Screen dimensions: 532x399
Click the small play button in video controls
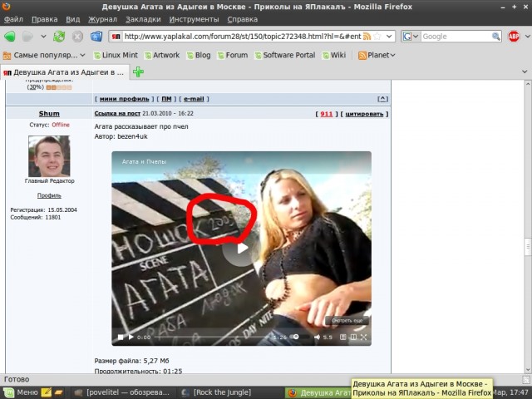pos(131,337)
